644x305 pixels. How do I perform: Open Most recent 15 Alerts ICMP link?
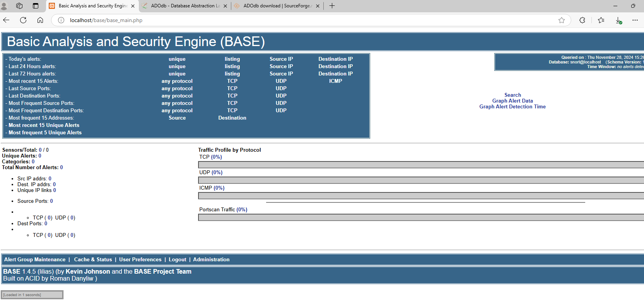coord(335,81)
